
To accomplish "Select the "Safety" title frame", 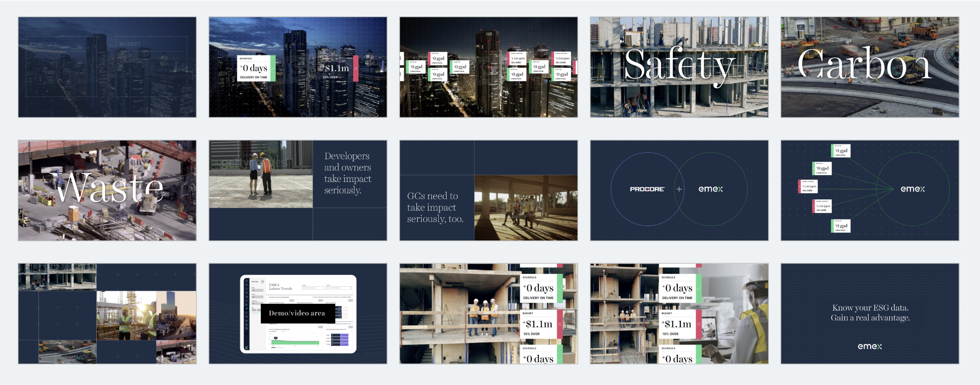I will (679, 67).
